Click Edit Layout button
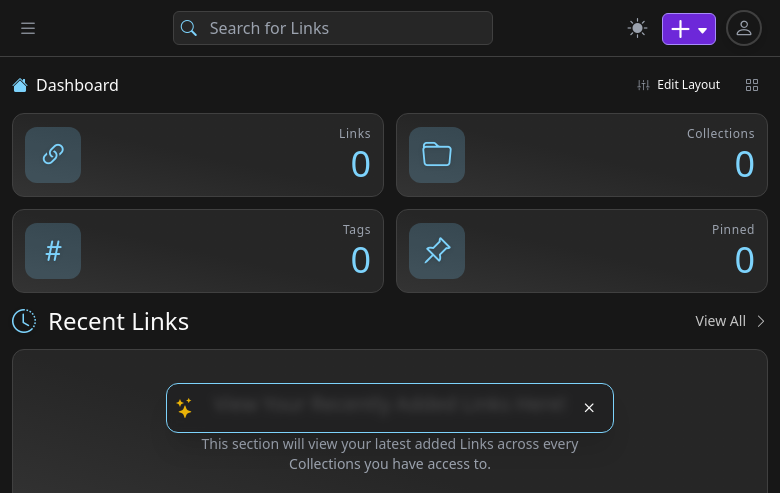780x493 pixels. (x=679, y=85)
